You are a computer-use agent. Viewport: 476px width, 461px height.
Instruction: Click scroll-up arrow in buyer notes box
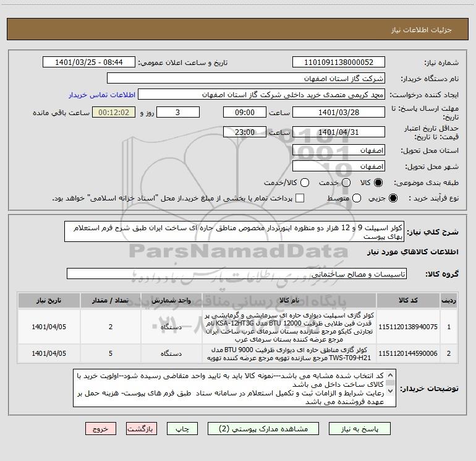pyautogui.click(x=391, y=375)
